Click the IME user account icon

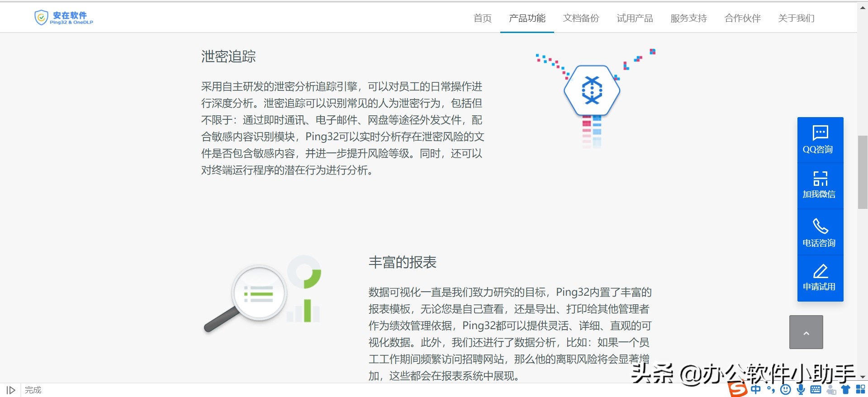[x=831, y=389]
